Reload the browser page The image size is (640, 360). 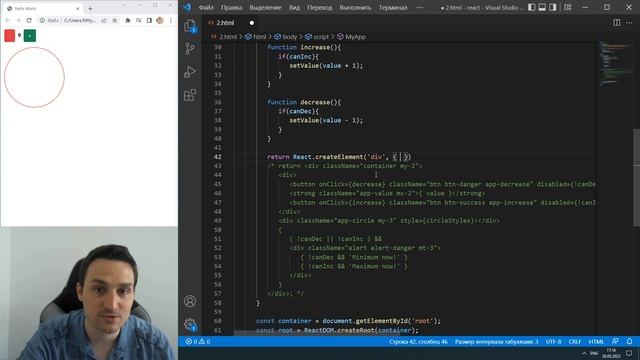(x=29, y=20)
